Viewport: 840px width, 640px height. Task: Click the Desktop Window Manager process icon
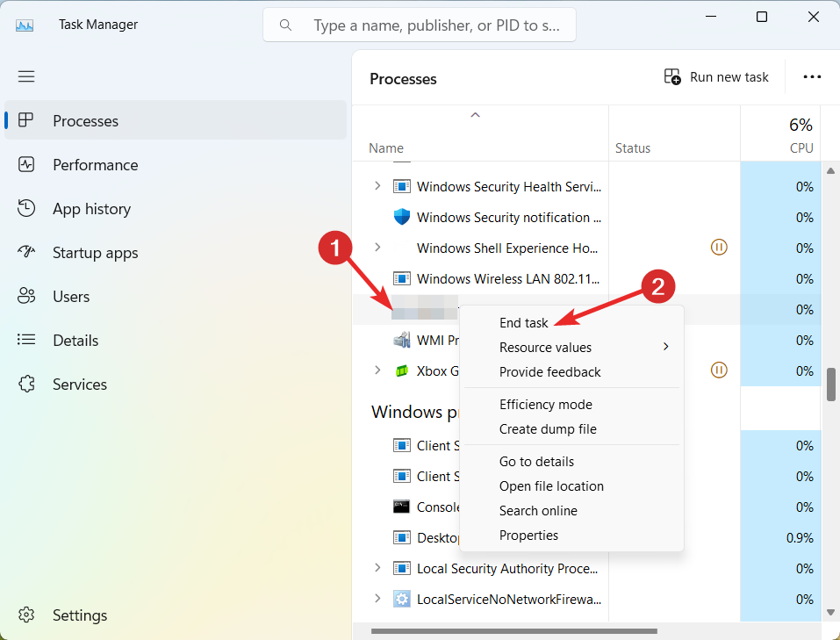402,537
